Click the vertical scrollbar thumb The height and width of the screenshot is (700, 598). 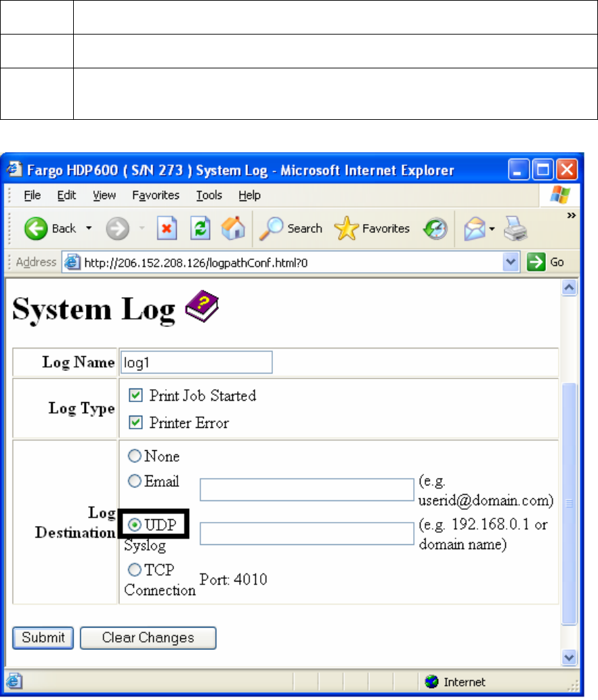tap(569, 504)
